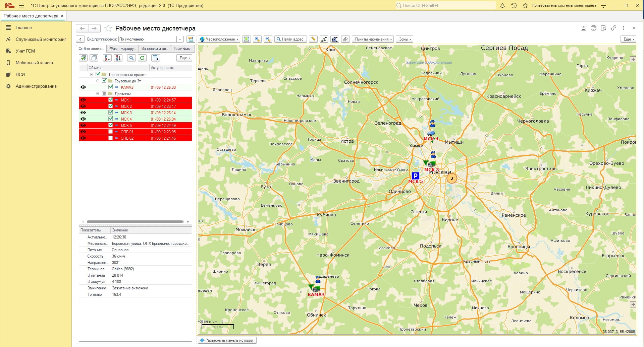Open the print preview icon

pyautogui.click(x=603, y=28)
